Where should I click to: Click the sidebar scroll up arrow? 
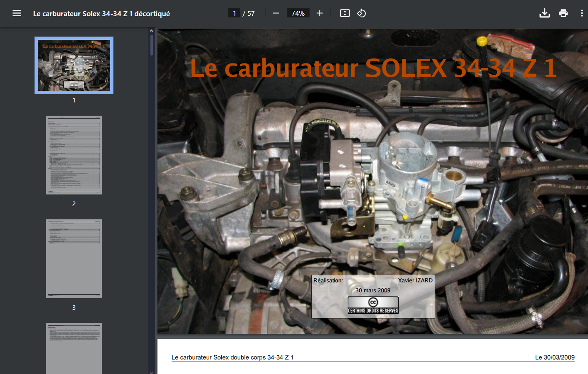point(151,31)
